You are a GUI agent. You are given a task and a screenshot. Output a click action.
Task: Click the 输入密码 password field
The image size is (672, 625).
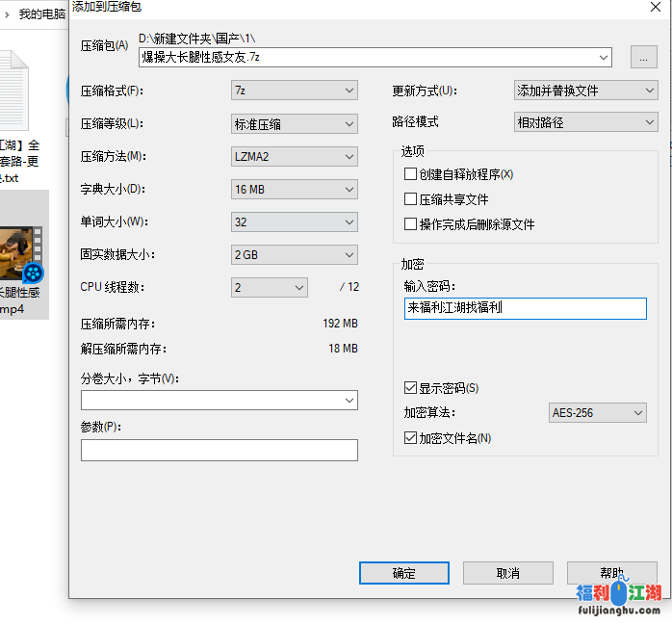click(x=525, y=308)
